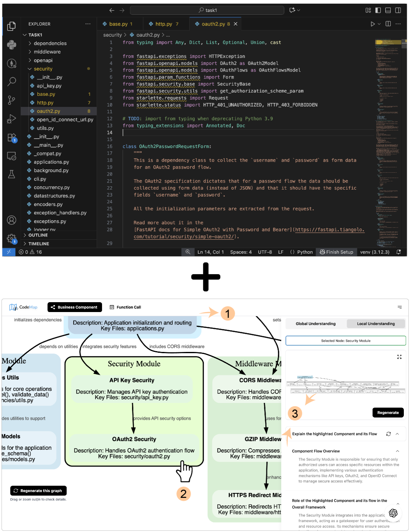The height and width of the screenshot is (532, 410).
Task: Open the Search view in activity bar
Action: click(x=12, y=81)
